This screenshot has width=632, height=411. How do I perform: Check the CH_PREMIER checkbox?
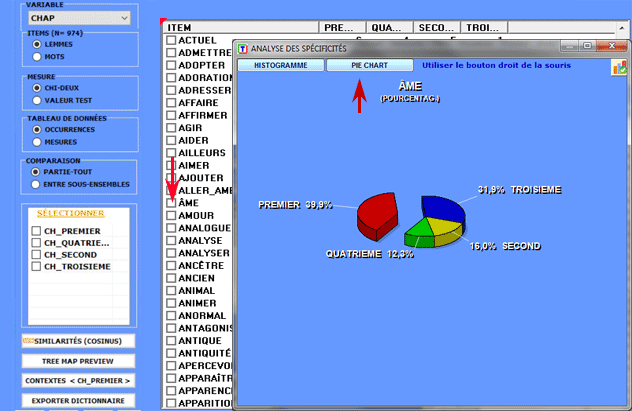click(x=37, y=231)
